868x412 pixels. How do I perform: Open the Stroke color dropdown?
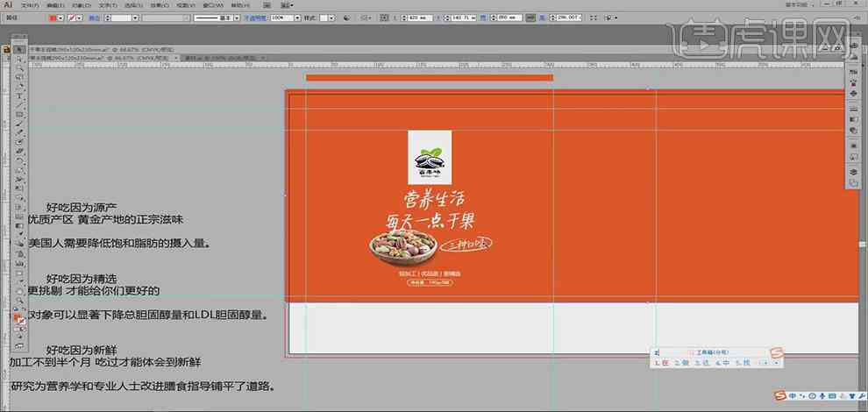[80, 18]
